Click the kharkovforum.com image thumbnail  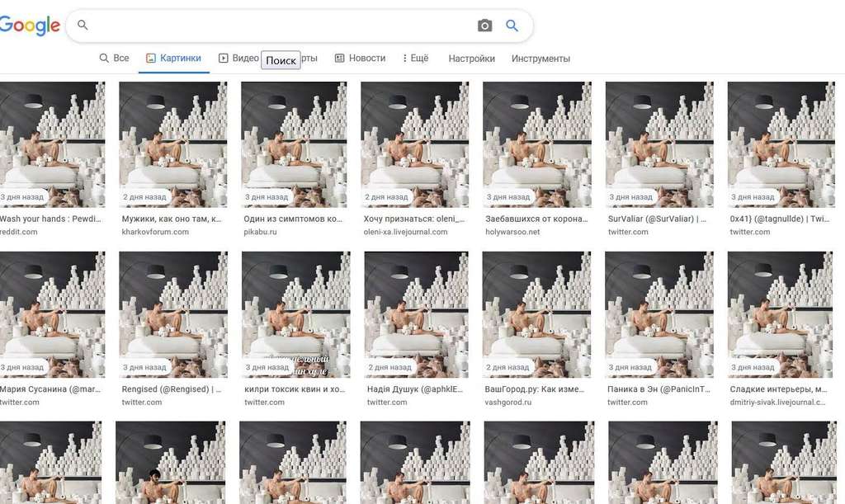[x=172, y=144]
